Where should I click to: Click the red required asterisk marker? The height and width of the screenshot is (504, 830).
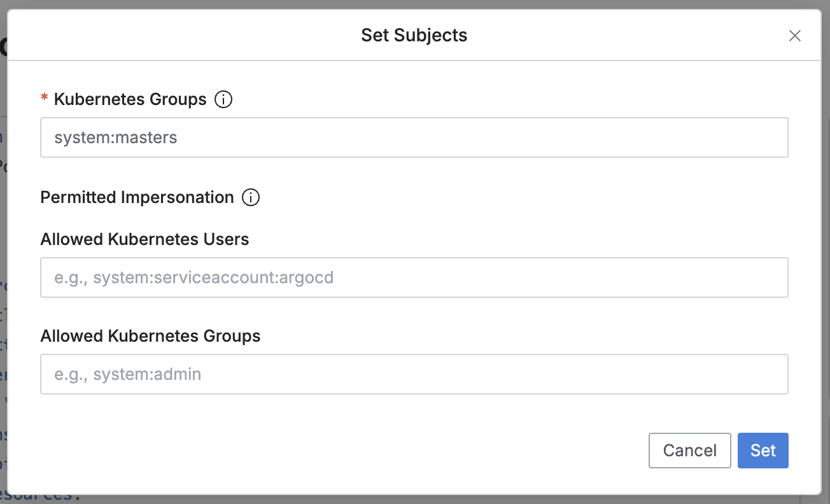(45, 99)
